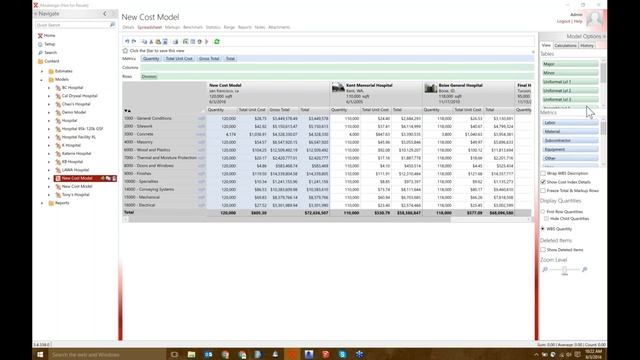
Task: Open Setup from the Navigate panel
Action: pyautogui.click(x=50, y=44)
